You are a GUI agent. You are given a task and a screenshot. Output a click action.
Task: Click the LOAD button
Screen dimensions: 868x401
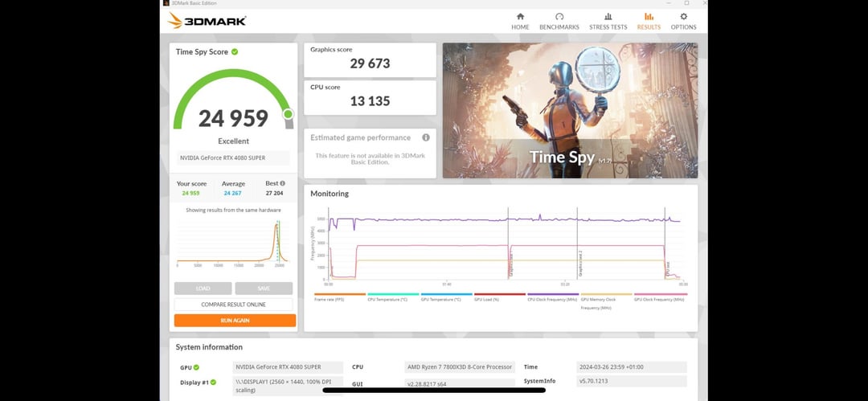coord(203,288)
